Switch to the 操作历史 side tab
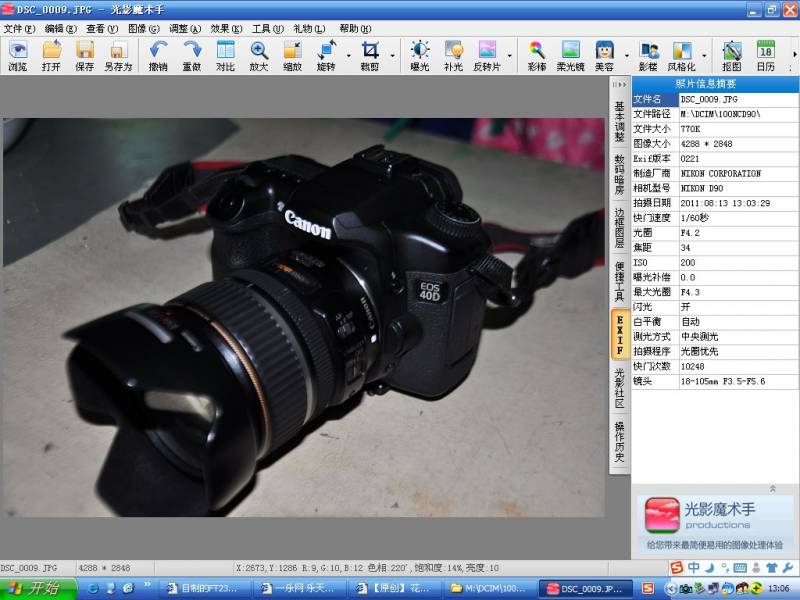The height and width of the screenshot is (600, 800). (619, 442)
